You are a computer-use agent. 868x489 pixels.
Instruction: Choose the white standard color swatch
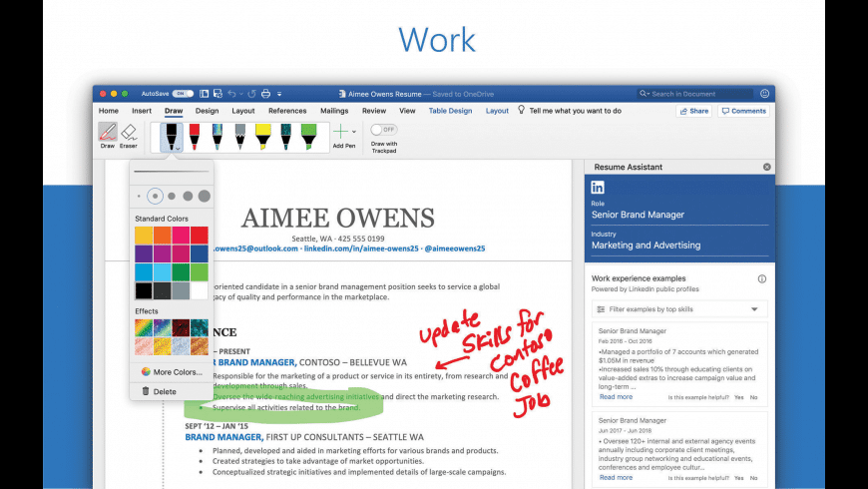coord(200,290)
